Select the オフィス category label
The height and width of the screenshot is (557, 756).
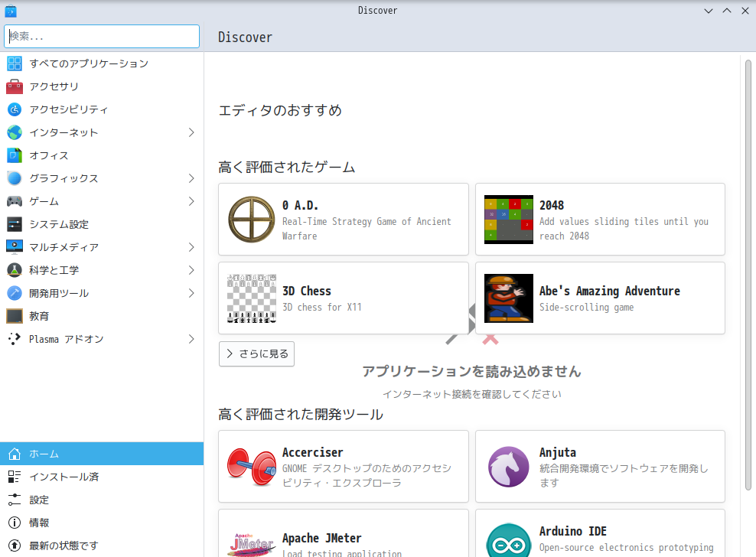pyautogui.click(x=49, y=155)
